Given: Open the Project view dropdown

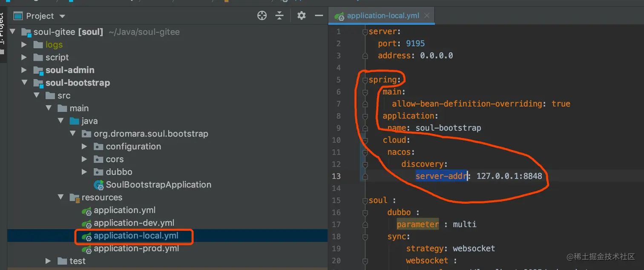Looking at the screenshot, I should [62, 16].
